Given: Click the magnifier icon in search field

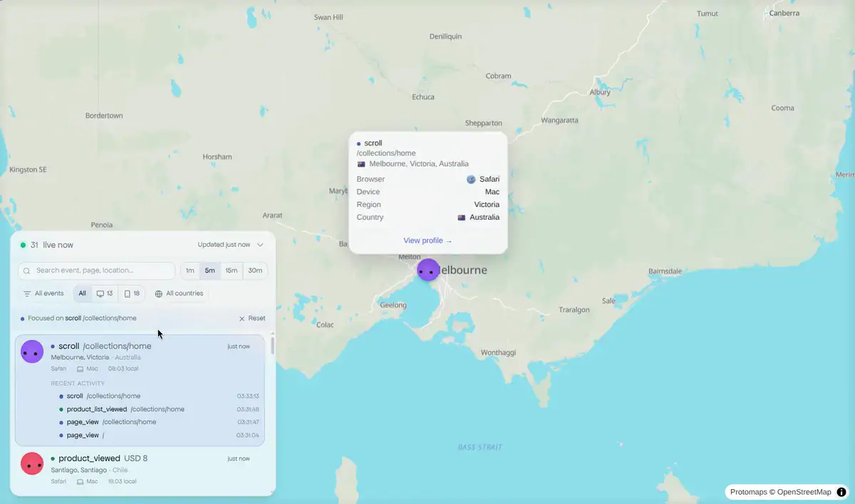Looking at the screenshot, I should [x=27, y=271].
